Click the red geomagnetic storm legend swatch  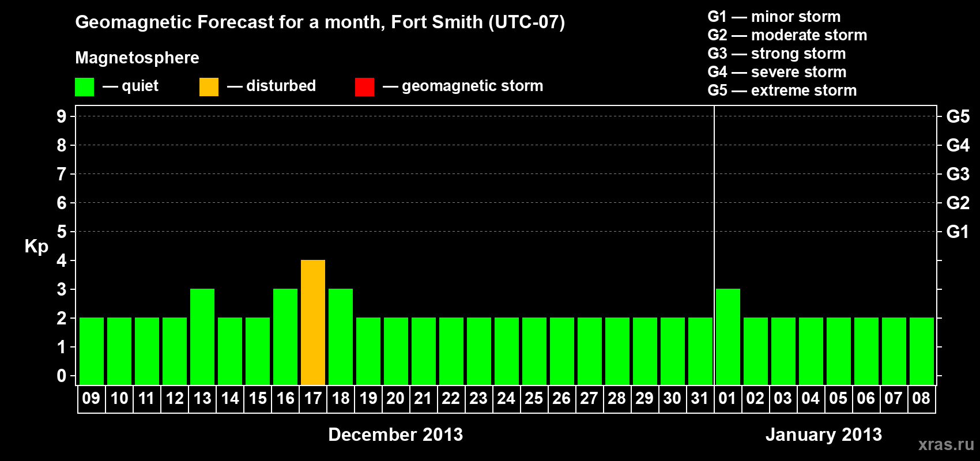point(364,87)
